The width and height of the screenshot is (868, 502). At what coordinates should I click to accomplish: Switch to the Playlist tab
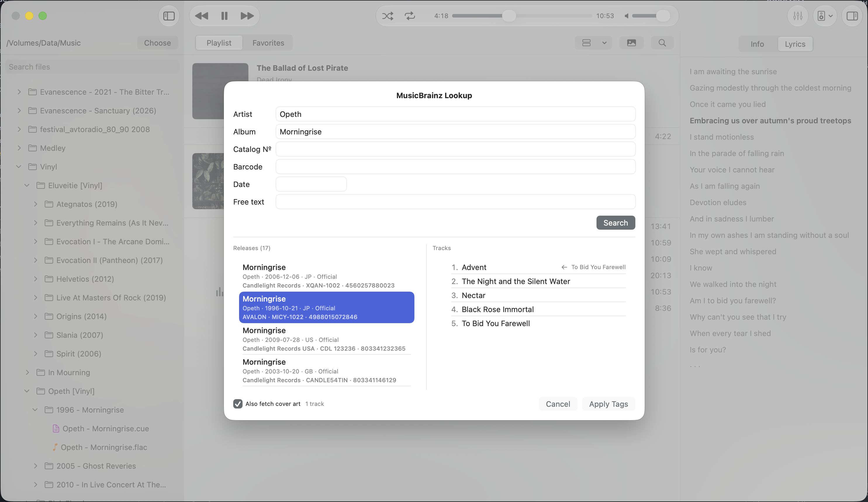(x=219, y=43)
